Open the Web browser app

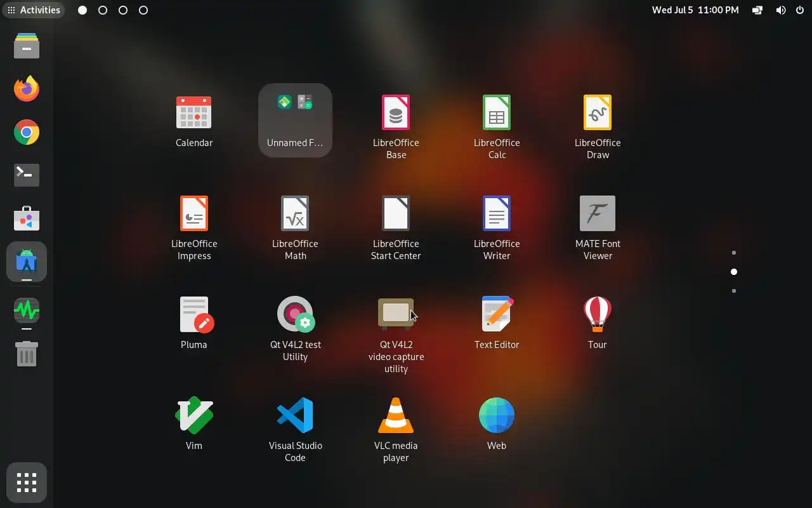[497, 423]
